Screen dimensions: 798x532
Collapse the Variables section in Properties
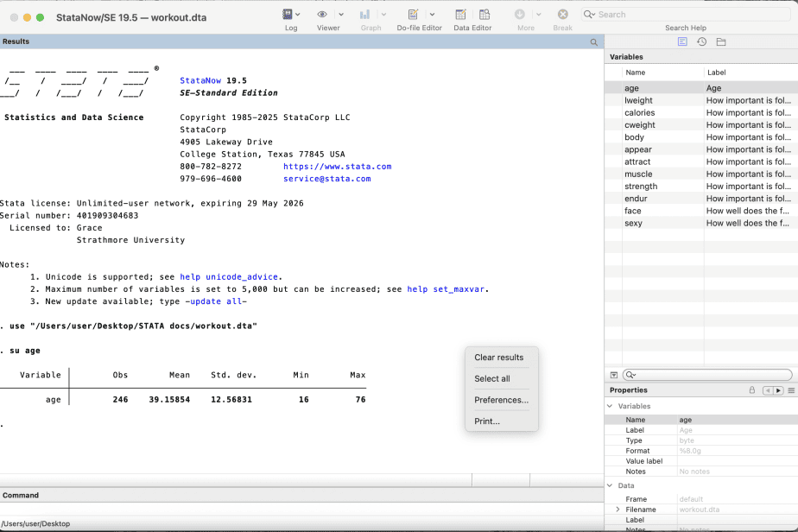coord(610,406)
